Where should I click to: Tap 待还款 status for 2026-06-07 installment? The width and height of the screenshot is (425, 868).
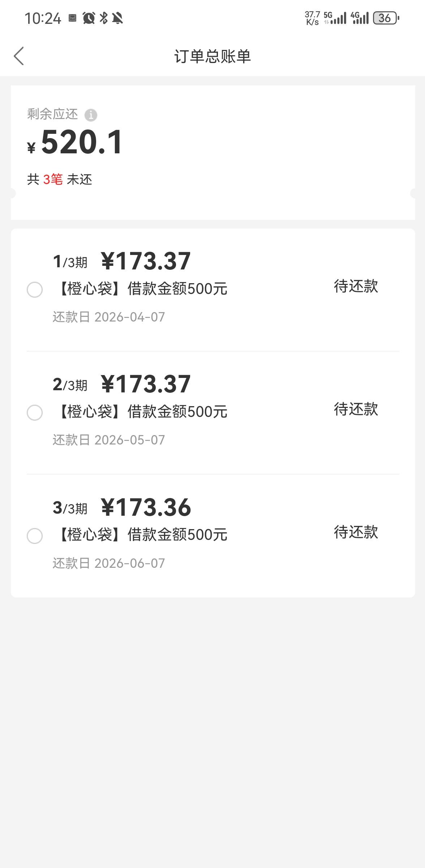[x=356, y=532]
